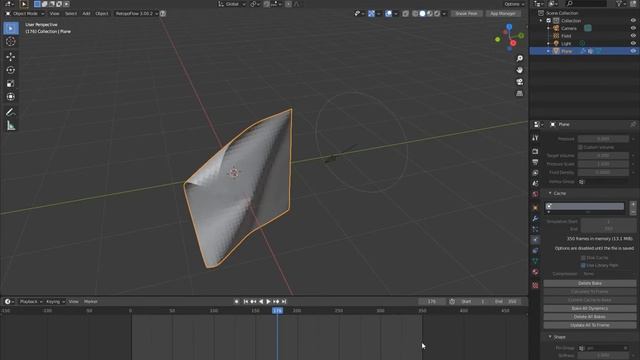The height and width of the screenshot is (360, 640).
Task: Toggle visibility eye for Collection
Action: click(x=633, y=20)
